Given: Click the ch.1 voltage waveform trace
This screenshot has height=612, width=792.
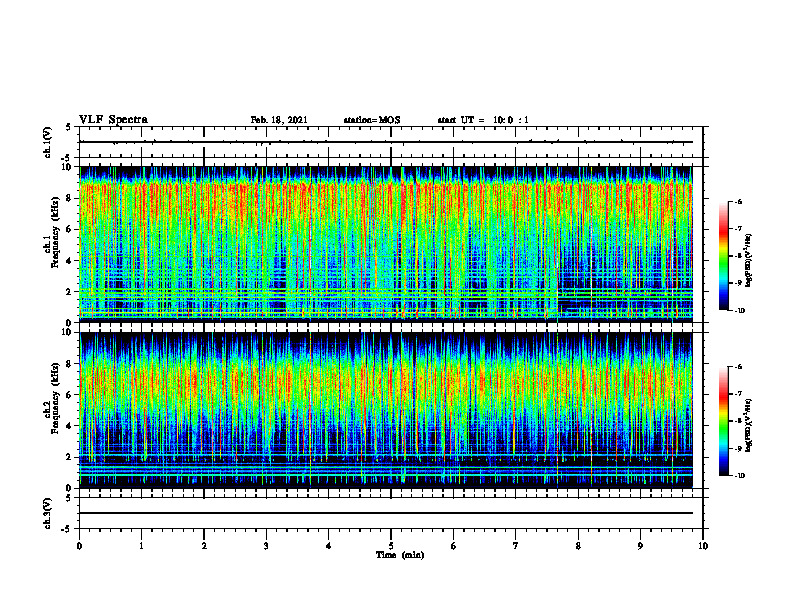Looking at the screenshot, I should click(x=386, y=142).
